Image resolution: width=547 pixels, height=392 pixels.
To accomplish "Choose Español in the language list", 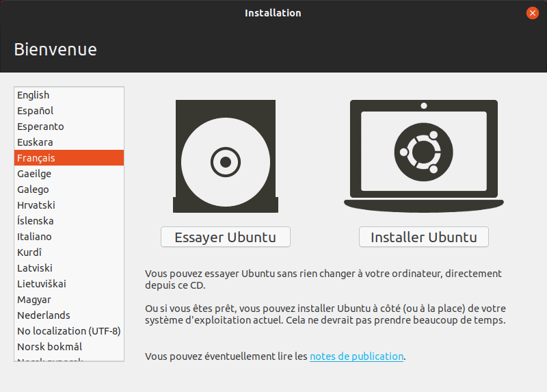I will pos(36,111).
